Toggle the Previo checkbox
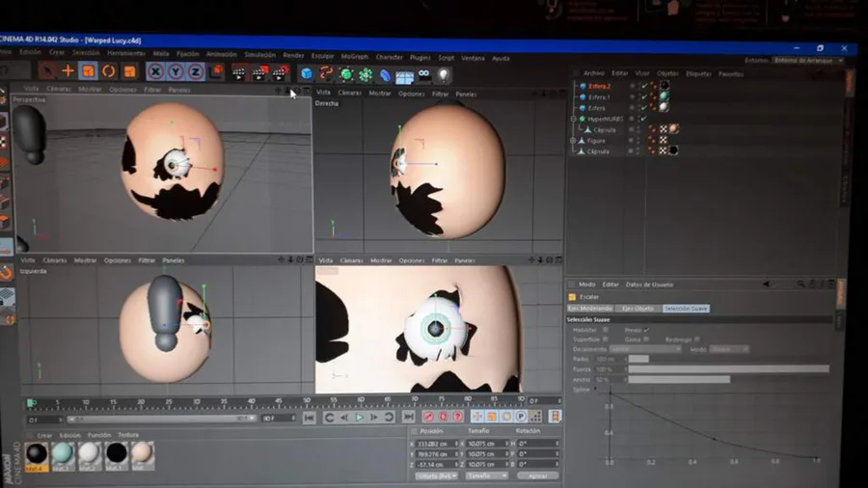 point(646,330)
